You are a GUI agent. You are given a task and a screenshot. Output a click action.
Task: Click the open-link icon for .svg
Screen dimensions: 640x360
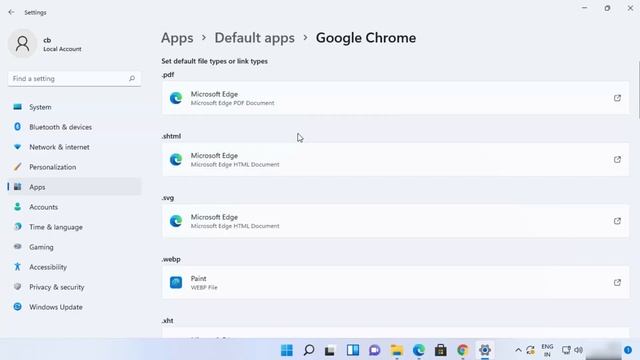coord(617,221)
